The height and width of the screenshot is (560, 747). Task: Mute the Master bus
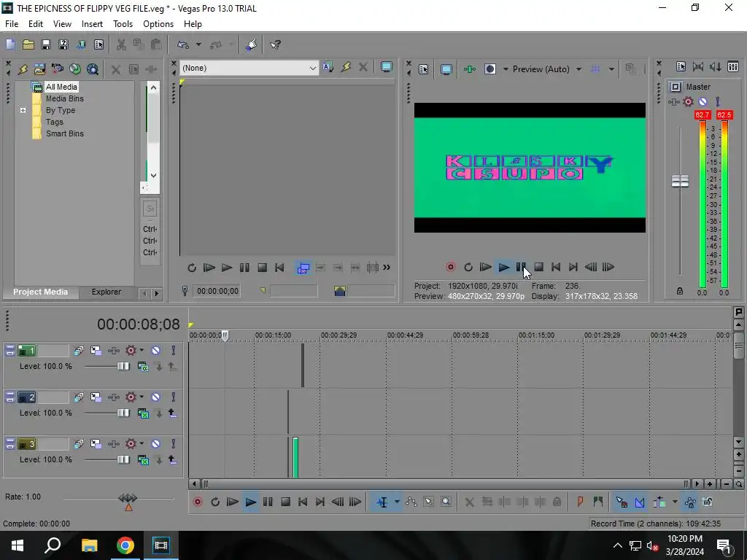click(x=703, y=101)
